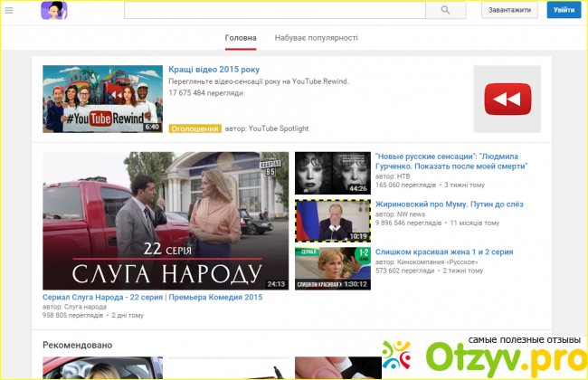This screenshot has width=588, height=380.
Task: Open the Жириновский про Муму thumbnail
Action: tap(333, 221)
